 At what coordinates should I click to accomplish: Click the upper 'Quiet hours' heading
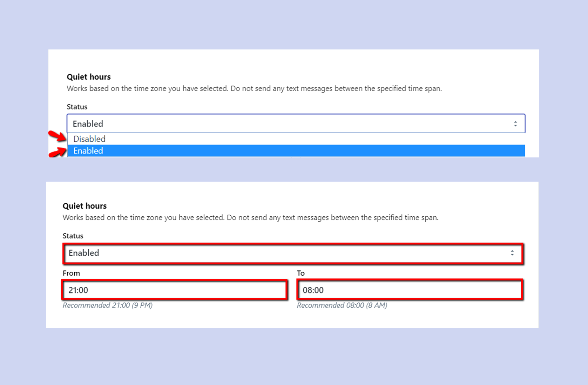point(89,77)
